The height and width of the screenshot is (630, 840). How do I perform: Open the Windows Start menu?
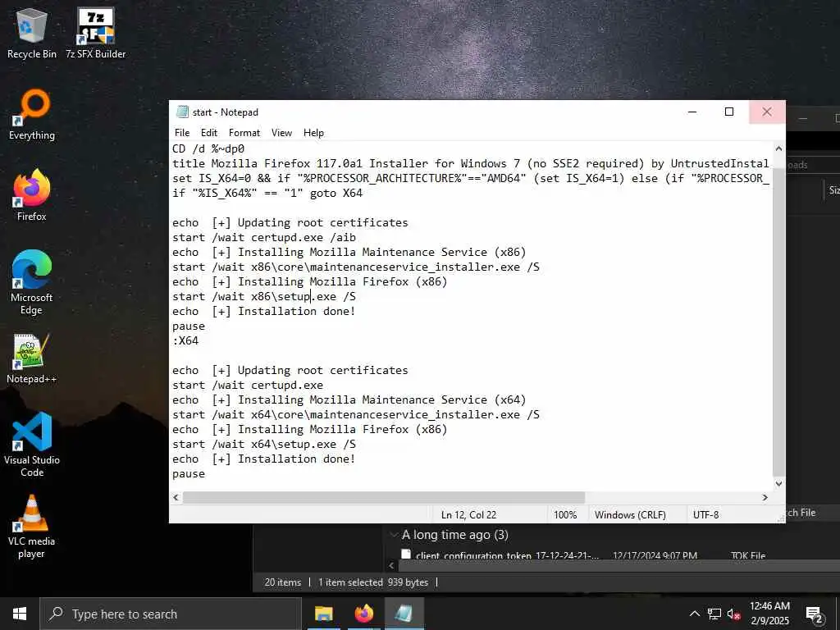pos(20,614)
